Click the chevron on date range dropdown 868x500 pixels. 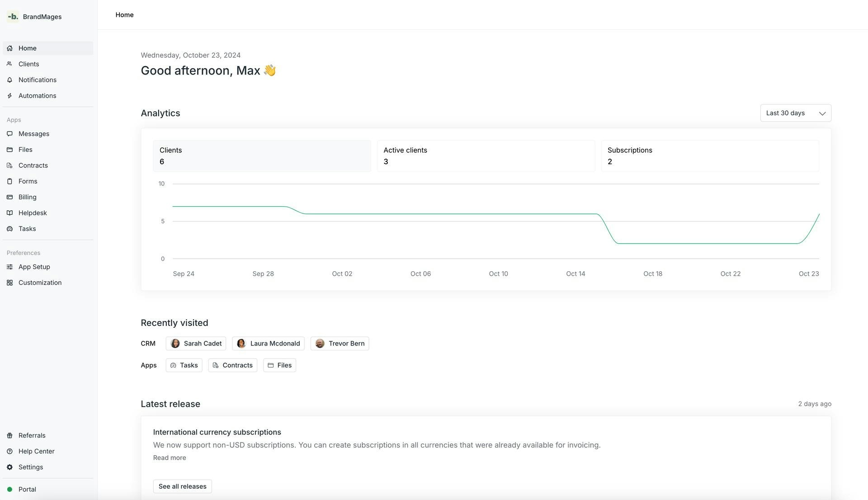point(822,113)
